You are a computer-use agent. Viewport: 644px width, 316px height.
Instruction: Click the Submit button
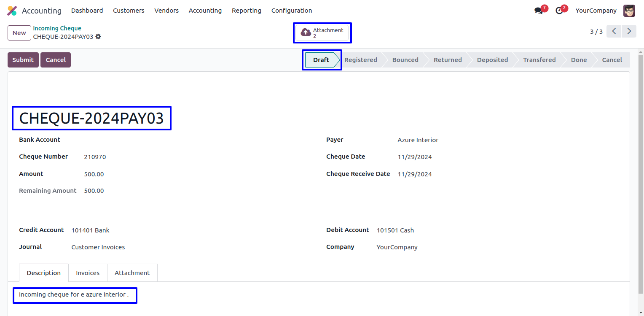(x=23, y=60)
